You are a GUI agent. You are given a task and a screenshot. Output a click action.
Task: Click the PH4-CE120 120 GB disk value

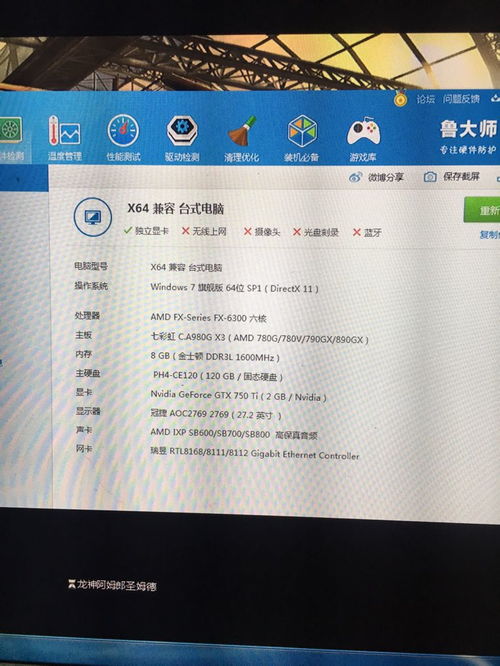(218, 376)
